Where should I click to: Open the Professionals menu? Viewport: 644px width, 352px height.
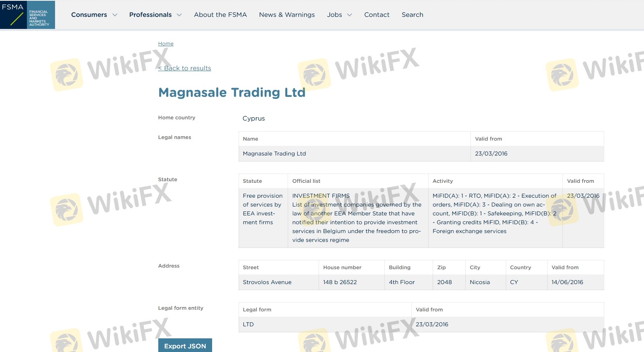[150, 15]
